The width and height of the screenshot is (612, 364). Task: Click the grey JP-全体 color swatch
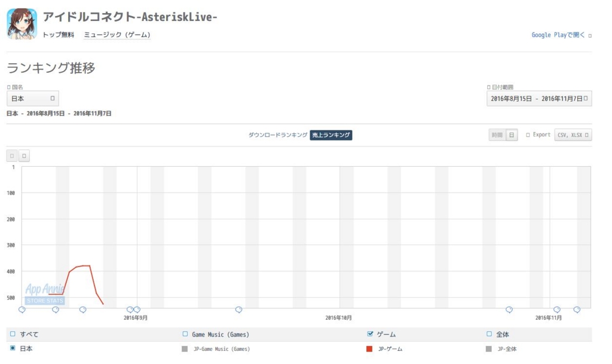pos(489,349)
